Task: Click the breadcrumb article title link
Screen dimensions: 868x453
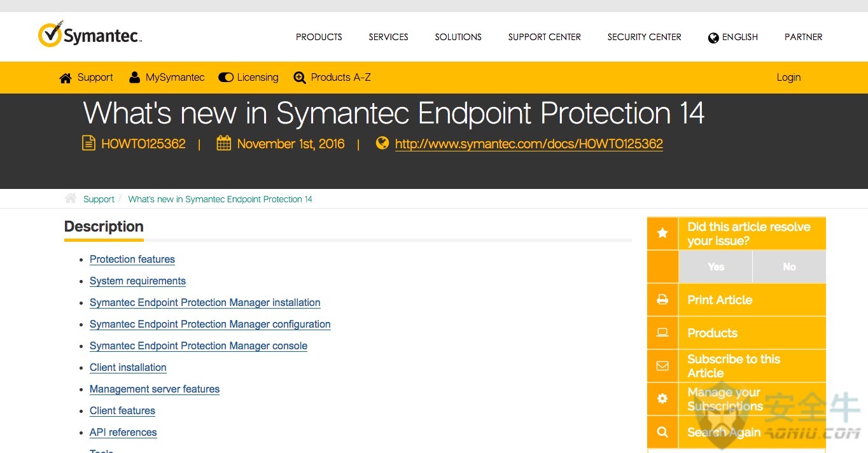Action: 220,199
